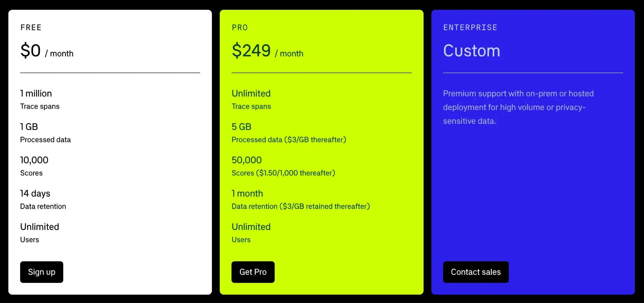Image resolution: width=644 pixels, height=303 pixels.
Task: Select the Custom pricing title
Action: point(471,51)
